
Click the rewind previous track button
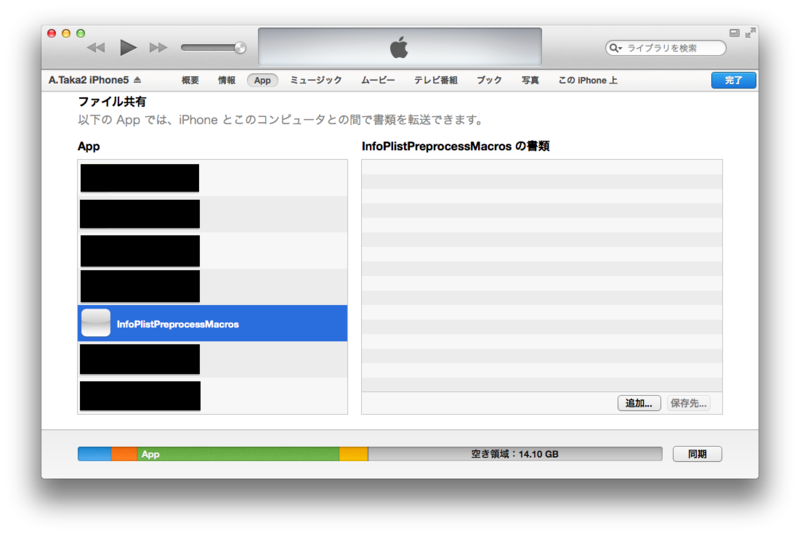(x=96, y=48)
